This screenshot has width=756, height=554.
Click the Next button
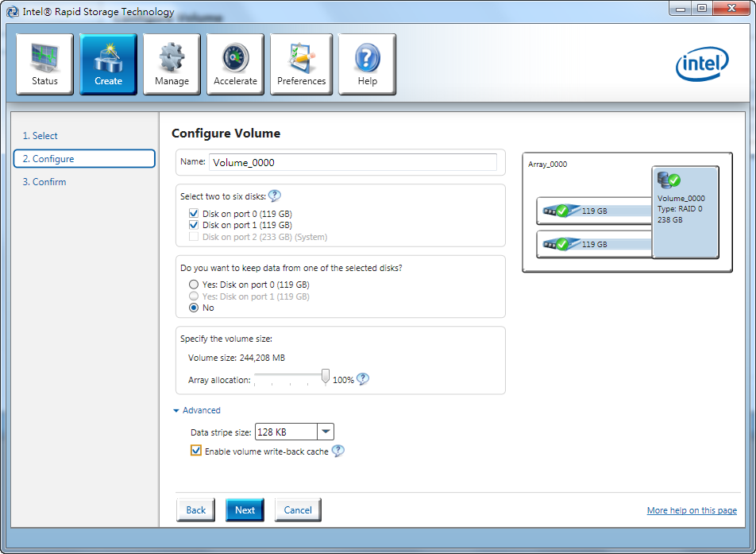(x=245, y=510)
